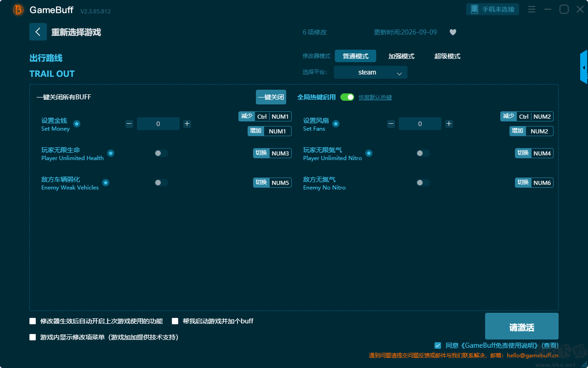Click Ctrl NUM2 decrease hotkey for Set Fans
This screenshot has height=368, width=588.
(x=527, y=116)
